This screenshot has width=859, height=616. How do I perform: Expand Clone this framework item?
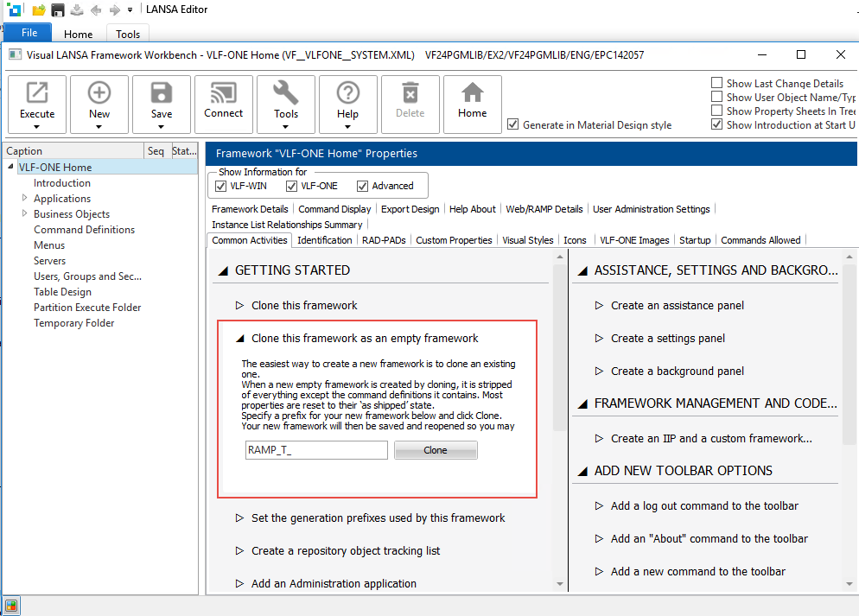click(239, 306)
